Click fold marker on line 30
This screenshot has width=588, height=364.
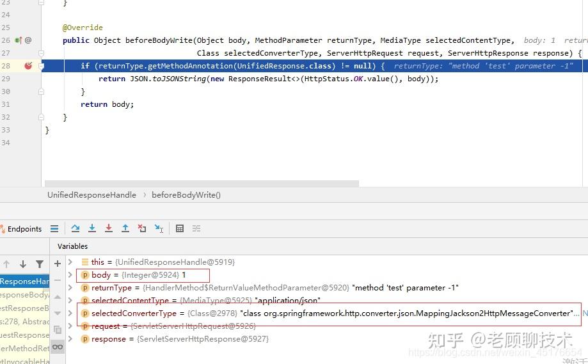(x=41, y=91)
